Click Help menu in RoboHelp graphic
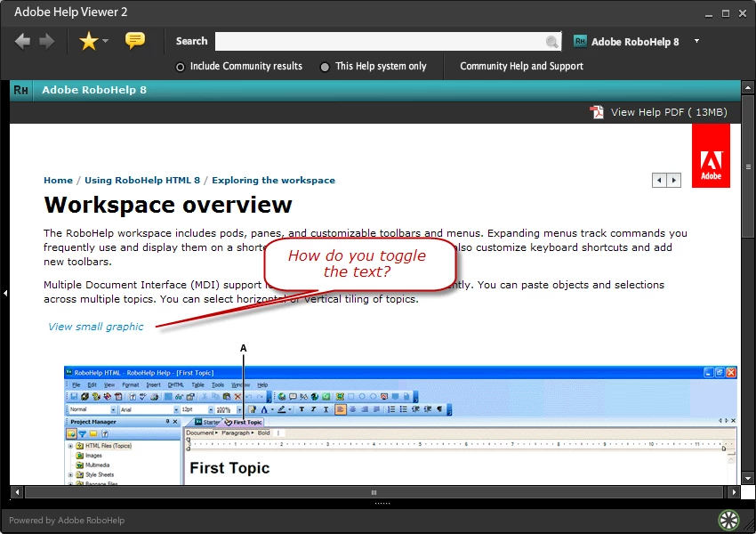 click(262, 385)
